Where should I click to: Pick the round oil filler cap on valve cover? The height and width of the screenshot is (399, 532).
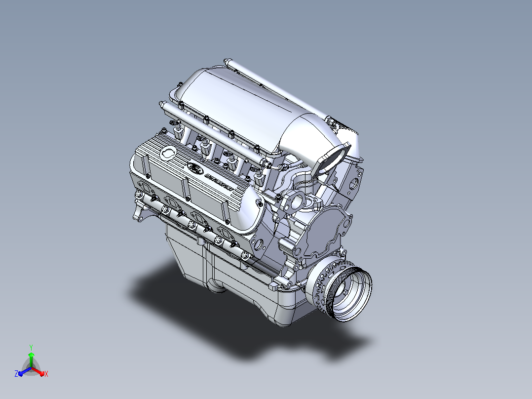[168, 154]
